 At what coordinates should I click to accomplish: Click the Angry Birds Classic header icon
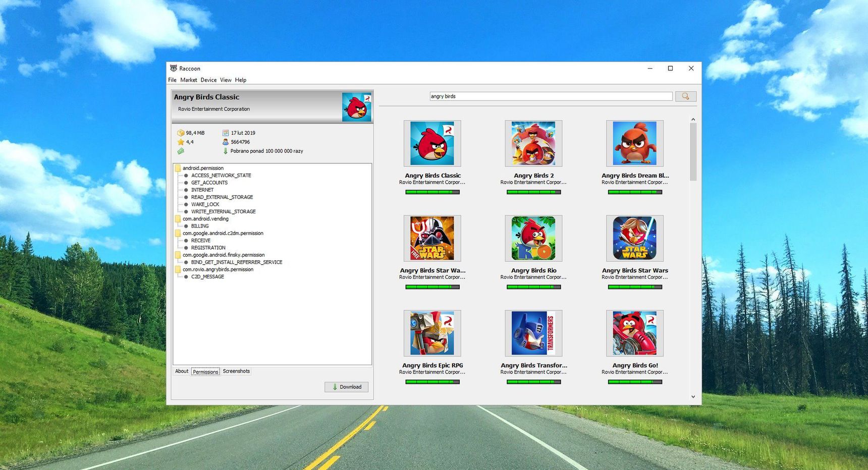(356, 107)
